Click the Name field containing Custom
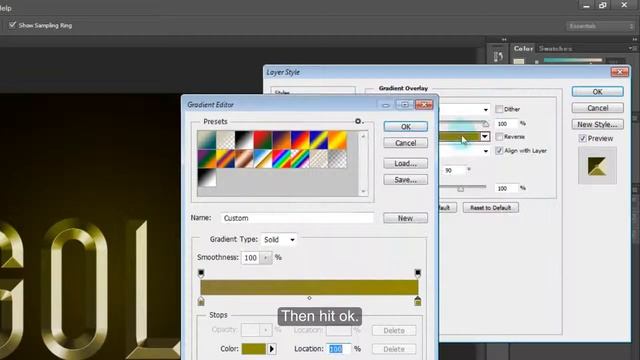This screenshot has width=640, height=360. pos(297,218)
